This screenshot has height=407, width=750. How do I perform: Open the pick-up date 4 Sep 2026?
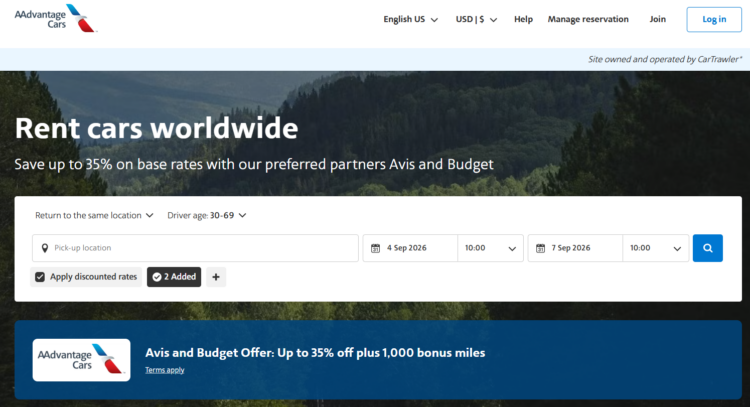[x=410, y=248]
